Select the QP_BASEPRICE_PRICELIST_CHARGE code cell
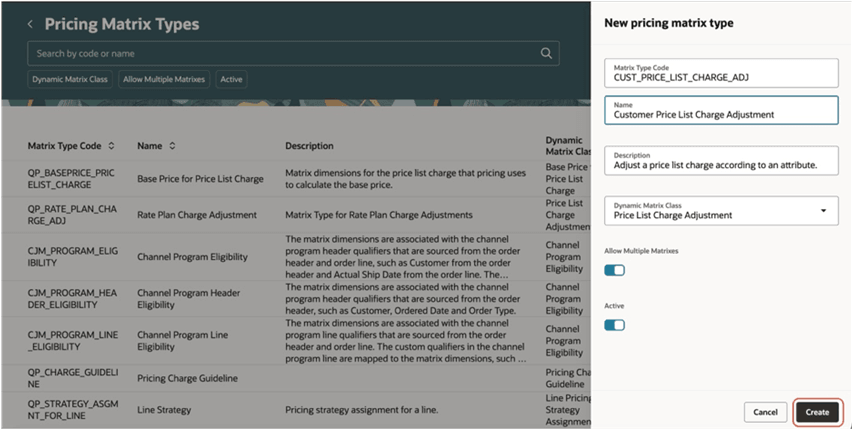This screenshot has width=854, height=430. tap(71, 179)
